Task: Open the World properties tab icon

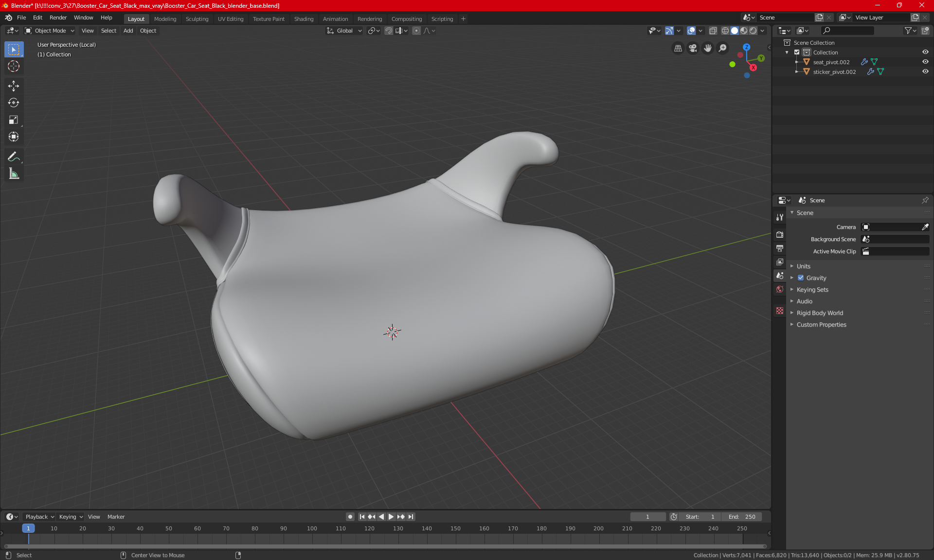Action: (x=780, y=289)
